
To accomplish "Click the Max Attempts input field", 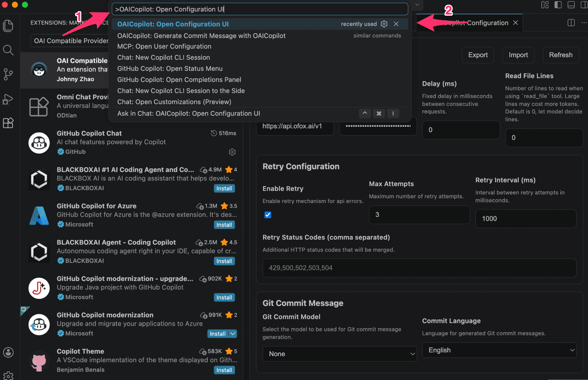I will tap(419, 214).
